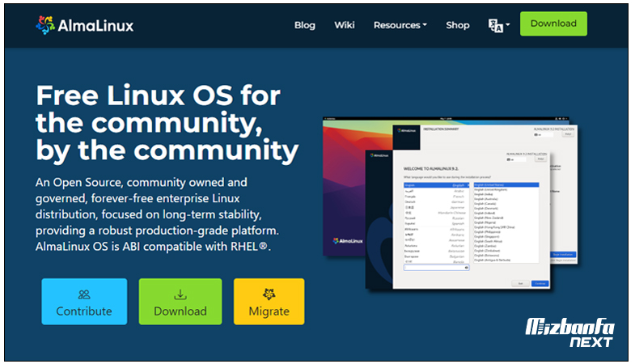Expand the language selector caret
This screenshot has height=364, width=635.
(x=507, y=25)
